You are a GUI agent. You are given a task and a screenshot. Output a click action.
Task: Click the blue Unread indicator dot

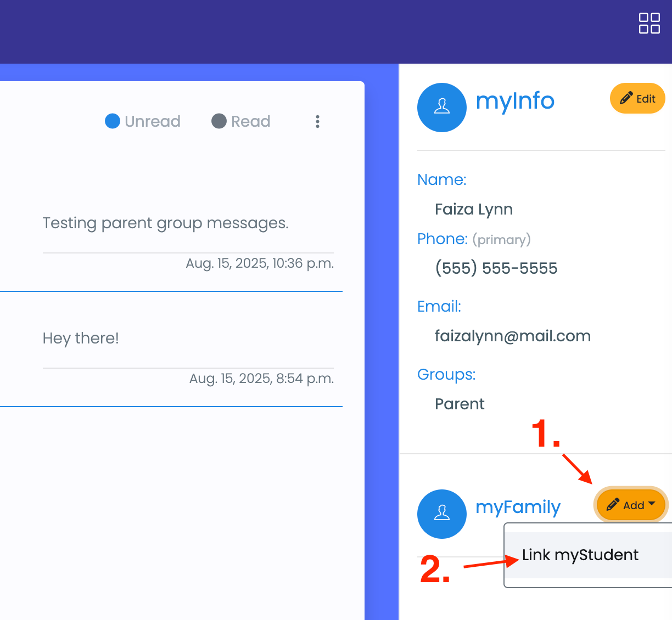click(112, 121)
